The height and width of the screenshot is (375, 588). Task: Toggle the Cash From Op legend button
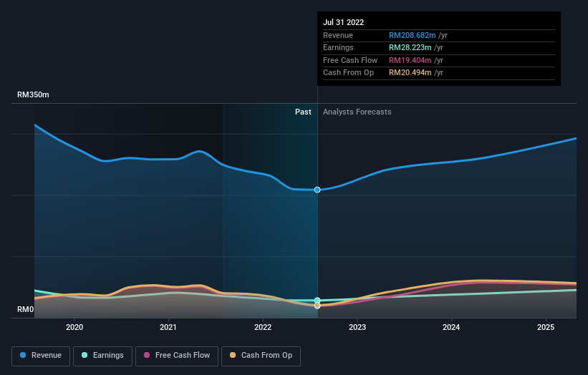point(261,356)
